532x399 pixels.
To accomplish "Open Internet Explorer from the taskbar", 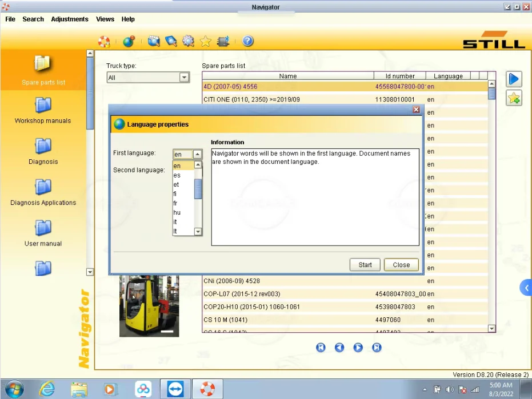I will [47, 389].
